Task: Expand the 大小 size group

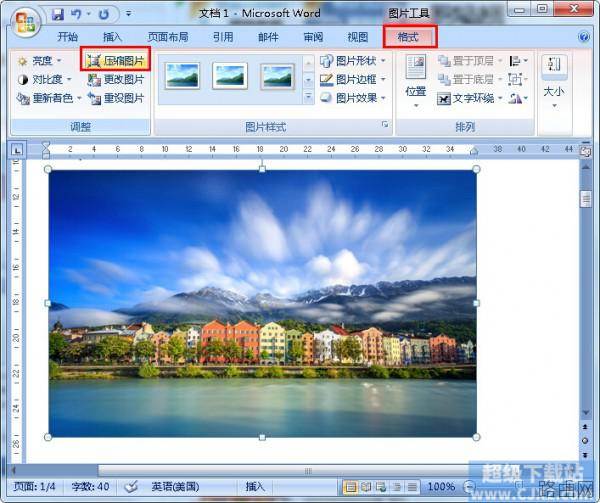Action: 554,81
